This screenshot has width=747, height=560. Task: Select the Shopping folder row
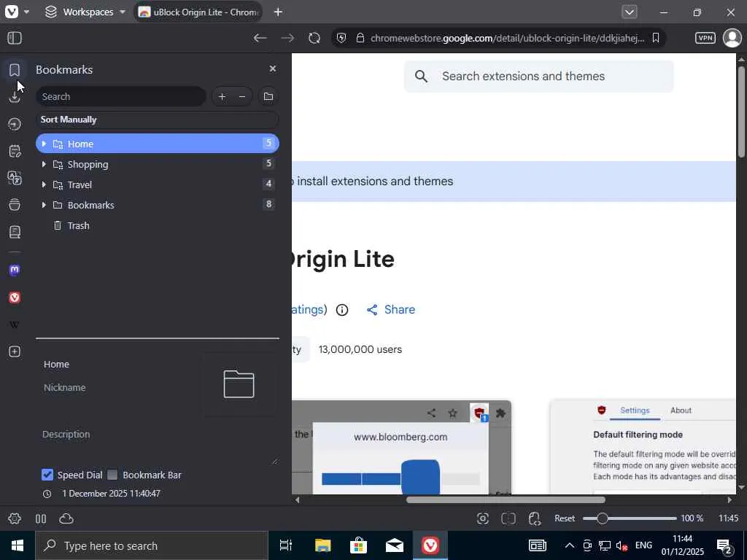[x=158, y=164]
